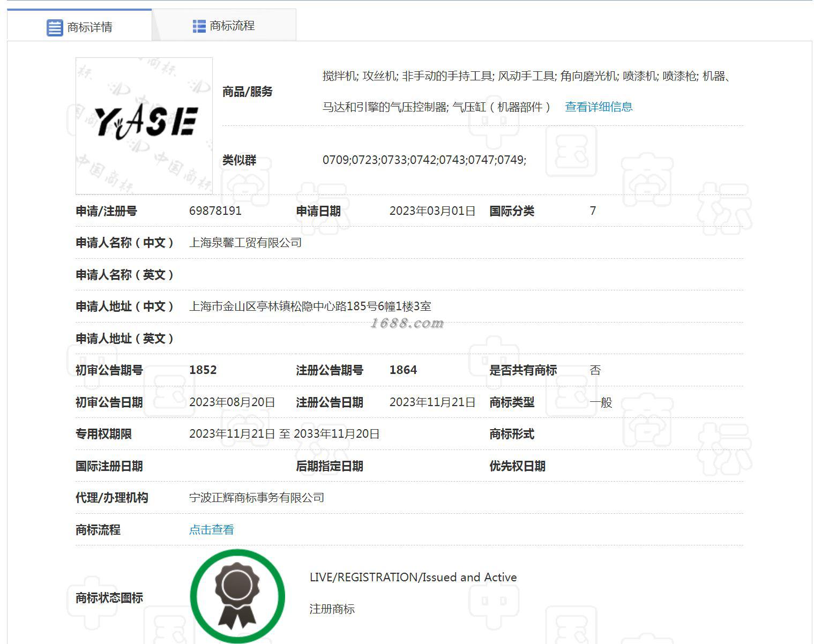This screenshot has width=814, height=644.
Task: Select application date 2023年03月01日
Action: point(432,211)
